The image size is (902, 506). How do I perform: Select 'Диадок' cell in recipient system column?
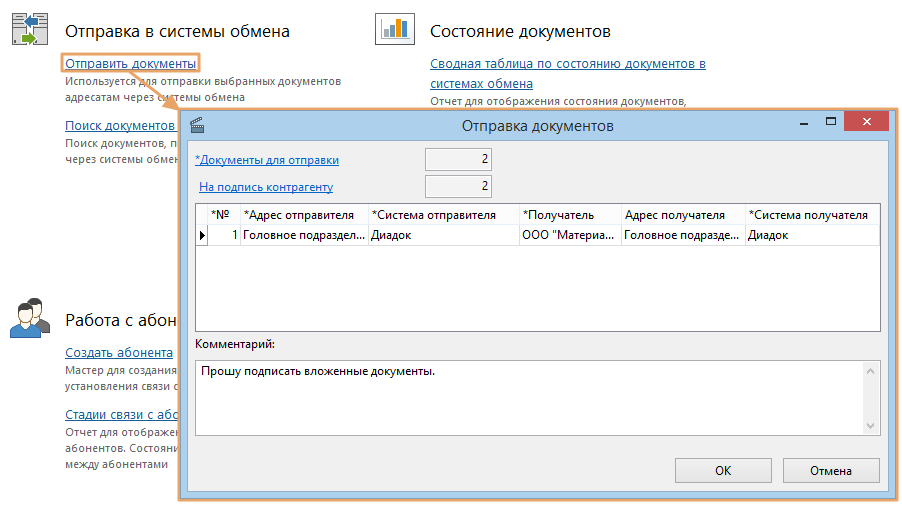[811, 236]
